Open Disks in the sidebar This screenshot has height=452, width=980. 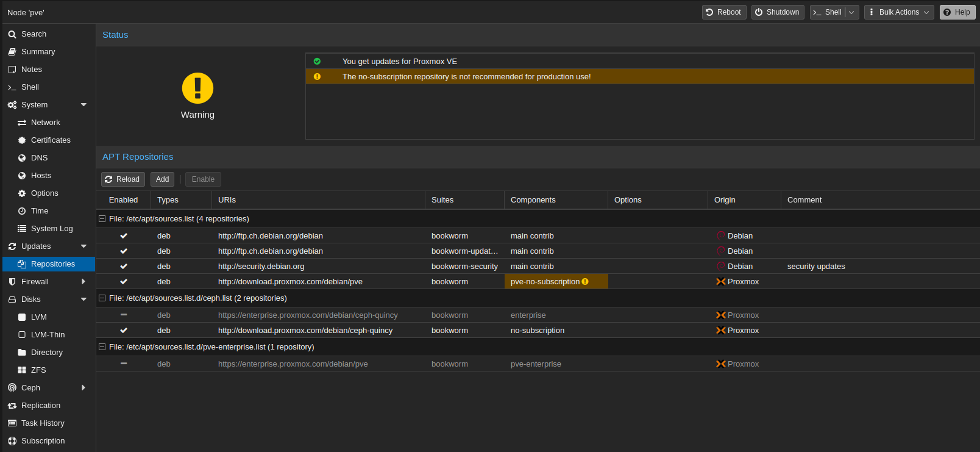click(x=48, y=300)
